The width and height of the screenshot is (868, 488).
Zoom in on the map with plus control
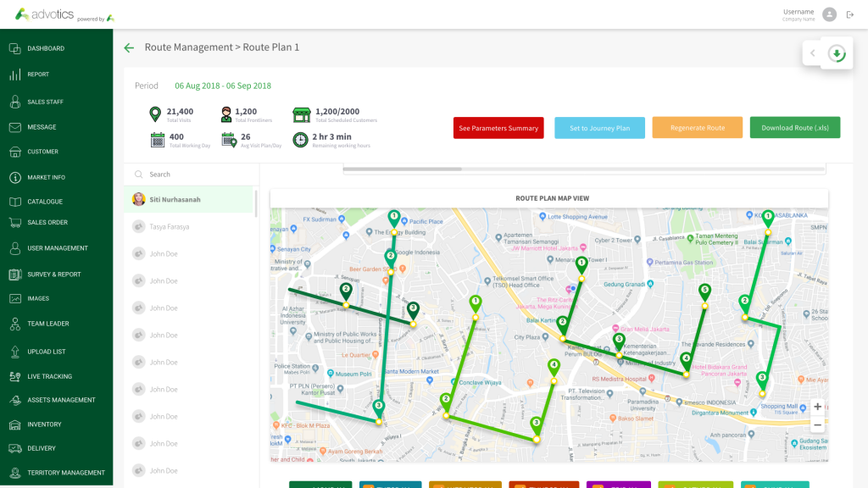816,407
